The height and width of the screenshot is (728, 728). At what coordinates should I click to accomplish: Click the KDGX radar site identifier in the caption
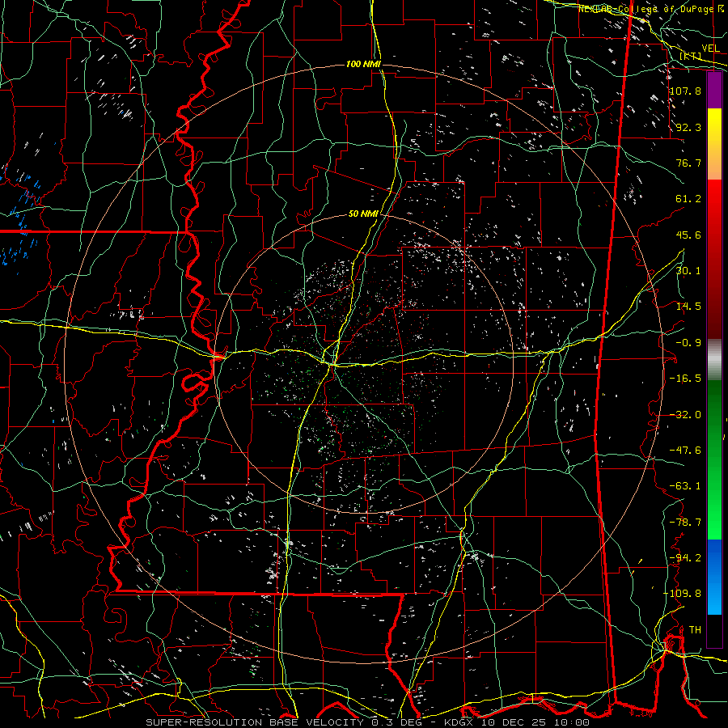coord(459,722)
